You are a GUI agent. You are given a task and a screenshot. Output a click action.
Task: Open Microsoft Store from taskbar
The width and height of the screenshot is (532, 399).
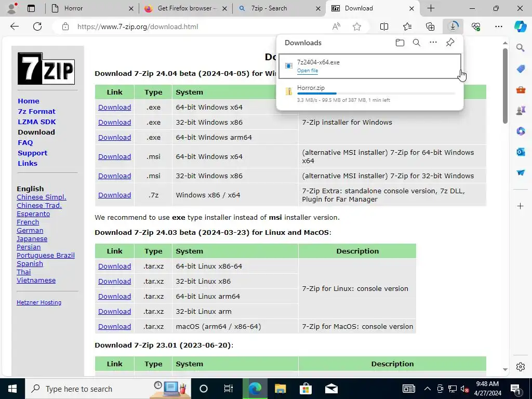(x=305, y=389)
